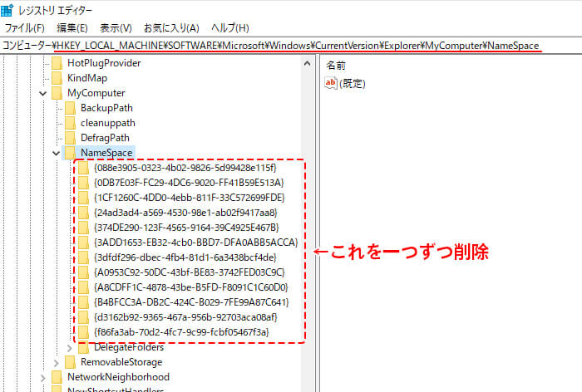Click folder icon of {0DB7E03F-FC29-4DC6-9020-FF41B59E513A}

click(83, 183)
